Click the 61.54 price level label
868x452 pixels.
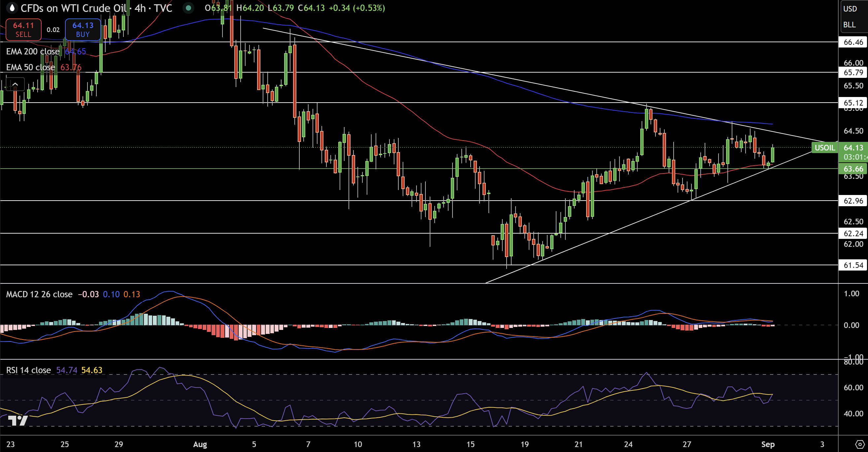853,265
